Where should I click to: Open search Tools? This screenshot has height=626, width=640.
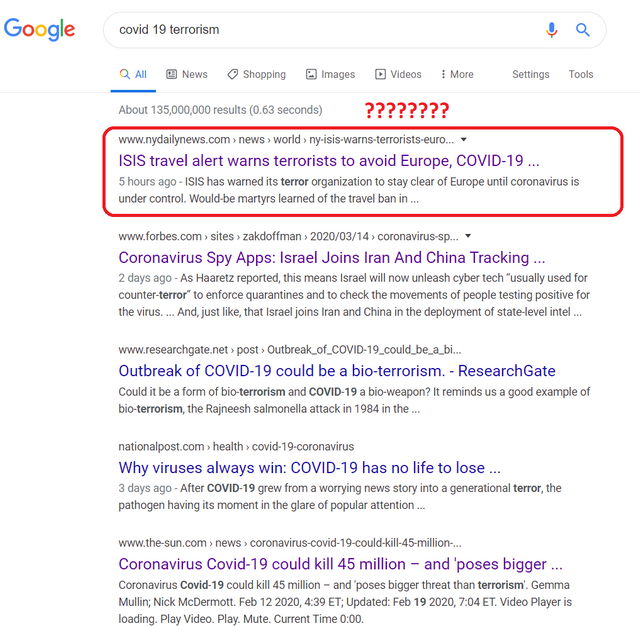point(581,74)
